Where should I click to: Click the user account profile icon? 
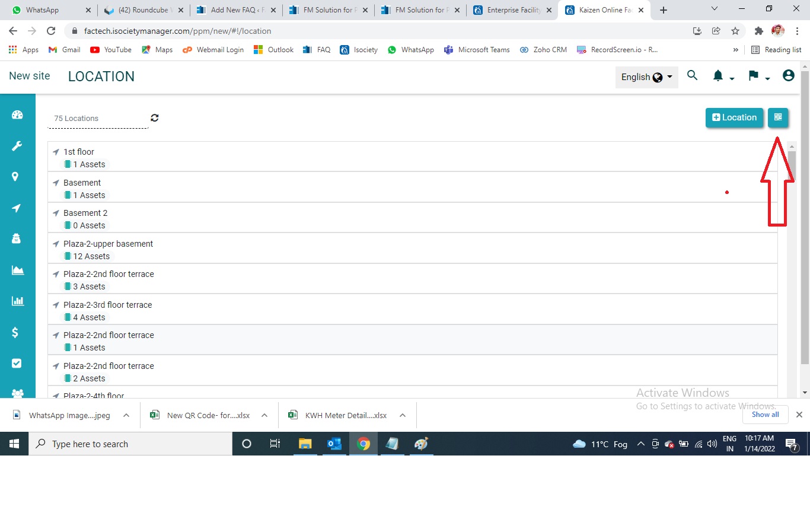point(788,76)
